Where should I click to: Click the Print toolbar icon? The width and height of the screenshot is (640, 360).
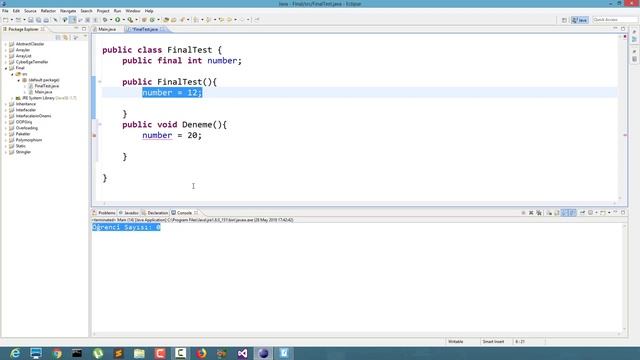(46, 20)
